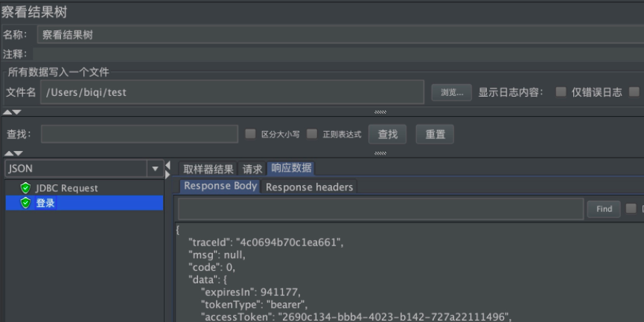Image resolution: width=644 pixels, height=322 pixels.
Task: Toggle the checkbox next to the Find button
Action: click(631, 208)
